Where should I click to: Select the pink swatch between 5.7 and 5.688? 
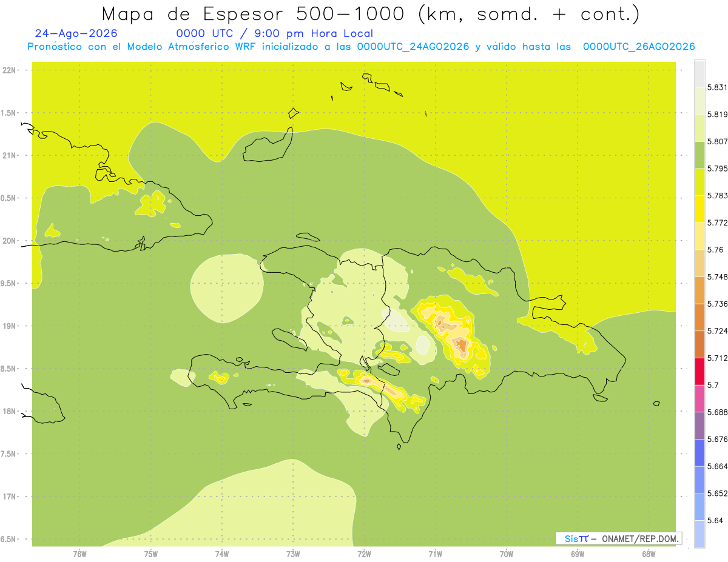pos(699,398)
